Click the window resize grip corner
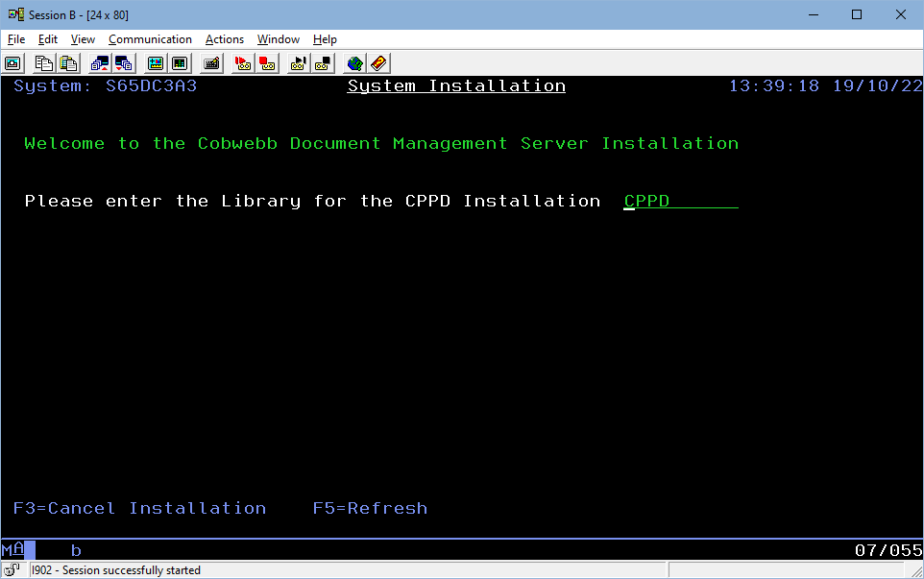 pos(916,570)
